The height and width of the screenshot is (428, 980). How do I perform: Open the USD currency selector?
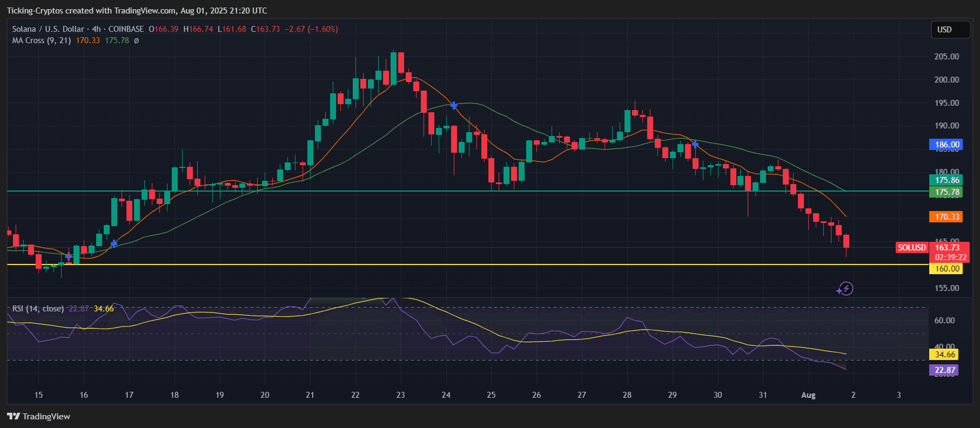click(x=950, y=30)
